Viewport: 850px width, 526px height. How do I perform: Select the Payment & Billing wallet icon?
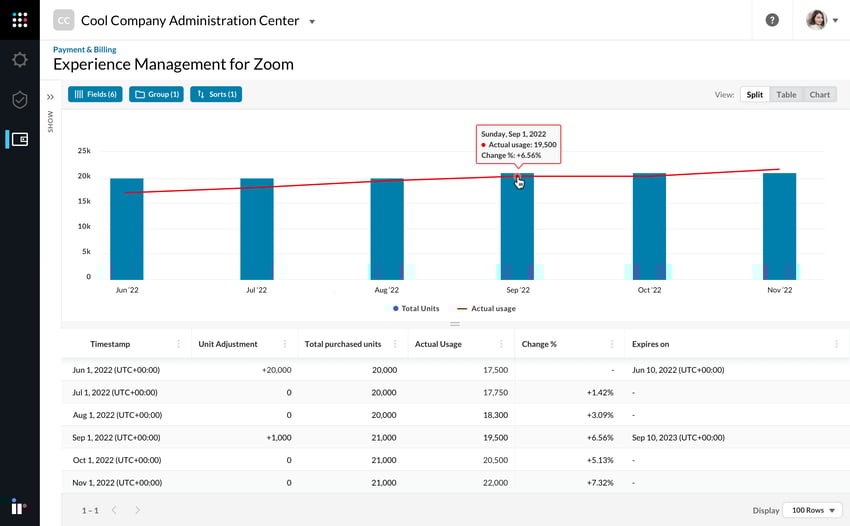tap(19, 139)
